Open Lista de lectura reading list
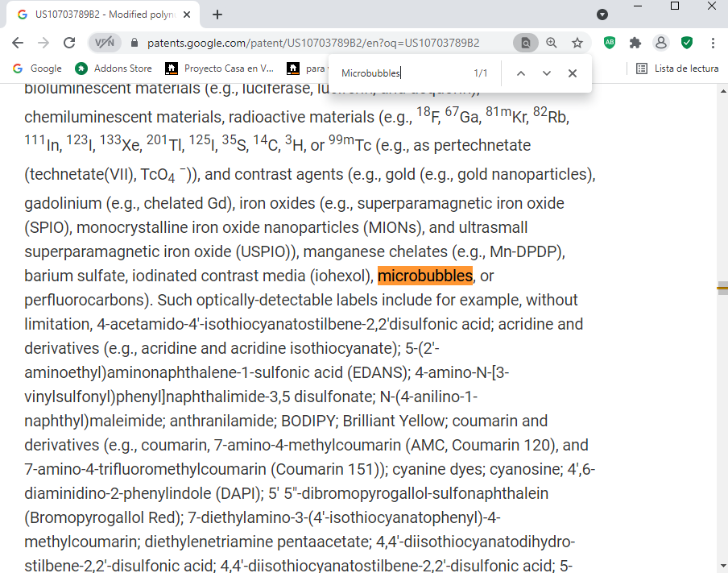Viewport: 728px width, 573px height. point(677,69)
